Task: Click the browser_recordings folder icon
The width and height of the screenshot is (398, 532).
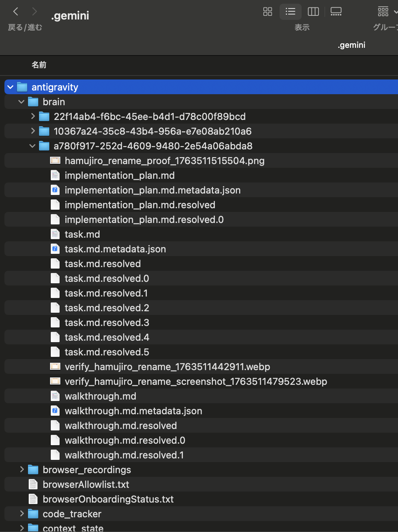Action: point(33,470)
